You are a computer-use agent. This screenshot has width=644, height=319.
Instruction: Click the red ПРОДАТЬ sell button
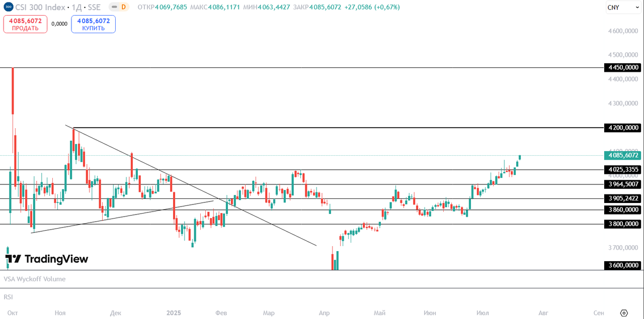coord(25,24)
